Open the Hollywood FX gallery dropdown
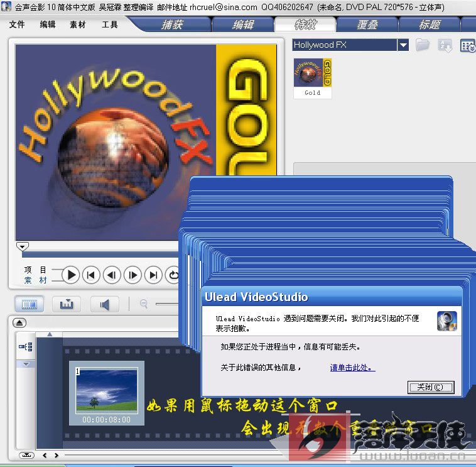476x467 pixels. (403, 45)
